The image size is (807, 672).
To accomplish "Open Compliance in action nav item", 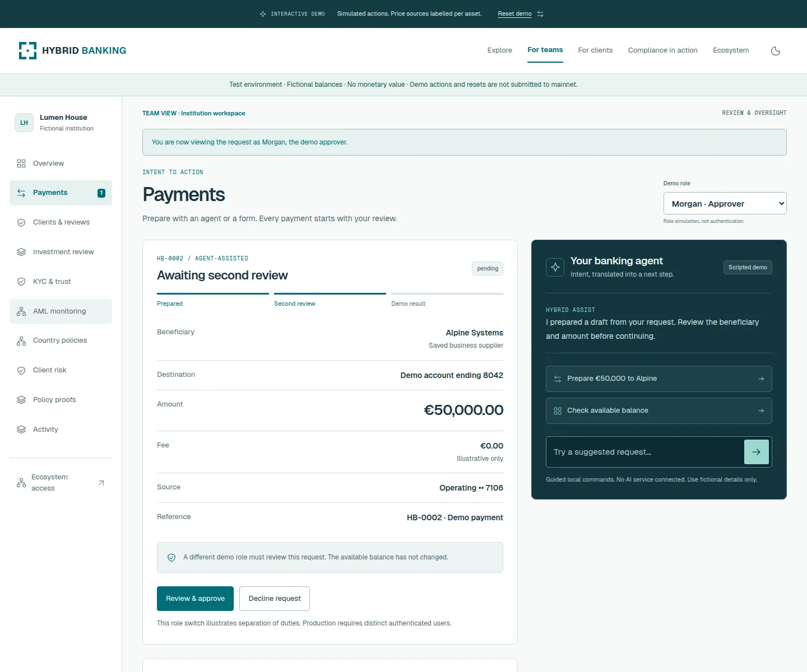I will [x=663, y=50].
